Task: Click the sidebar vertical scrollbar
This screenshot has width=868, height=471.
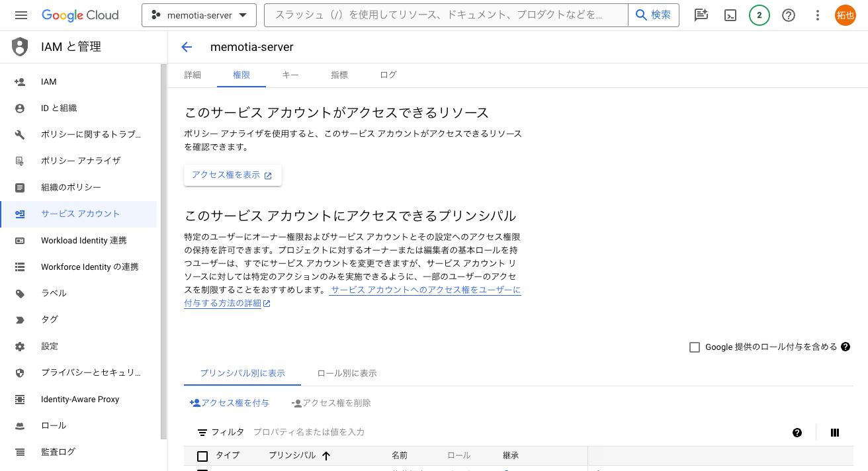Action: 163,251
